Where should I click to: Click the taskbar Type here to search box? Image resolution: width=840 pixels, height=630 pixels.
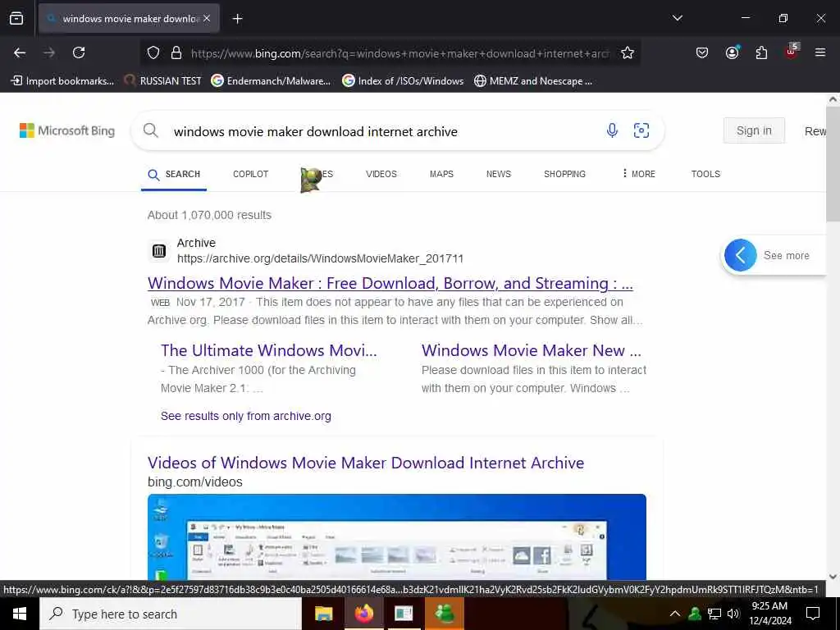(171, 614)
